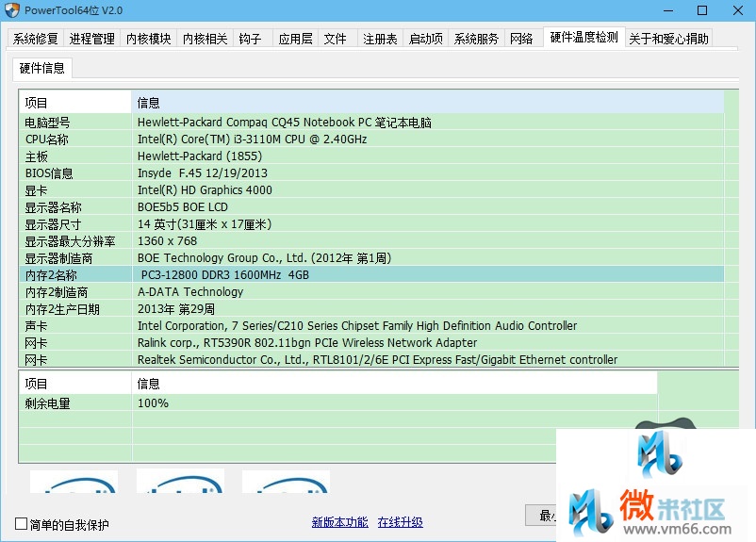Open the 系统修复 tab
This screenshot has width=756, height=542.
[36, 39]
